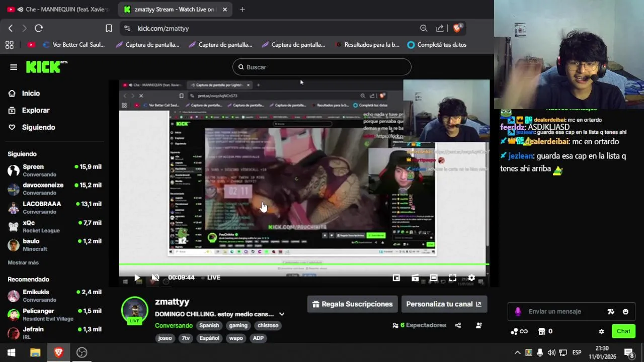Expand the stream title chevron
644x362 pixels.
click(282, 314)
